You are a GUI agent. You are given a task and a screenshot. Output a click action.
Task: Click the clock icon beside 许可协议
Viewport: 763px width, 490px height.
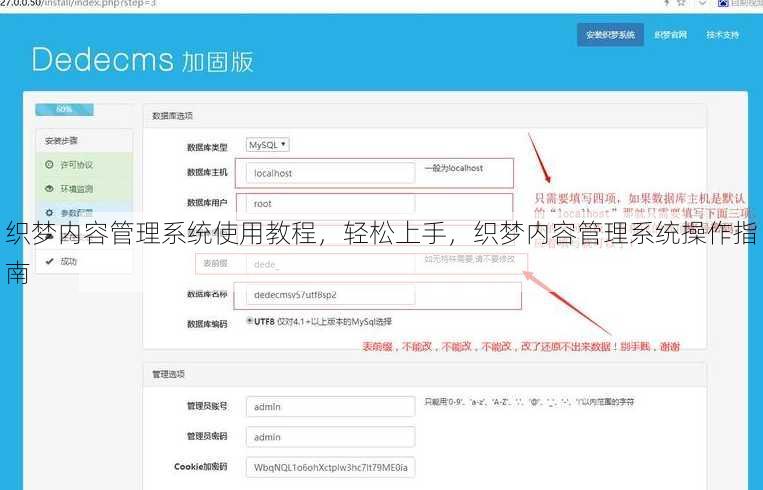[49, 164]
